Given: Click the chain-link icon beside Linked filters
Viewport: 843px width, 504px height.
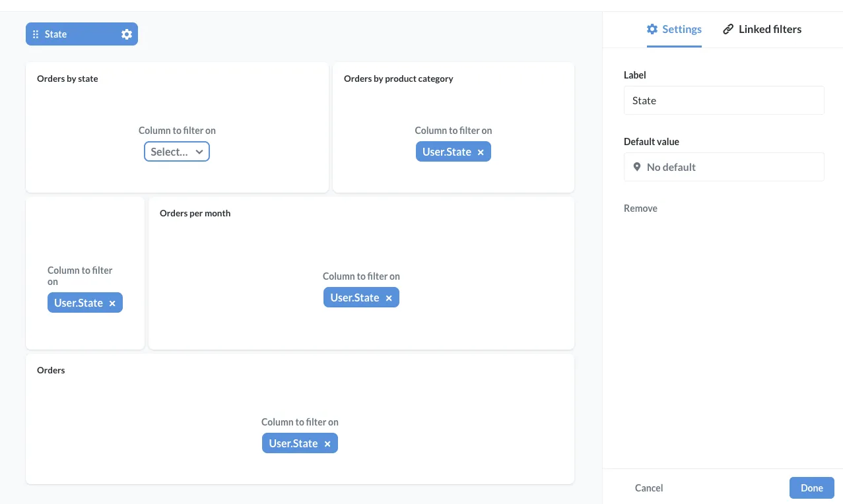Looking at the screenshot, I should point(728,29).
